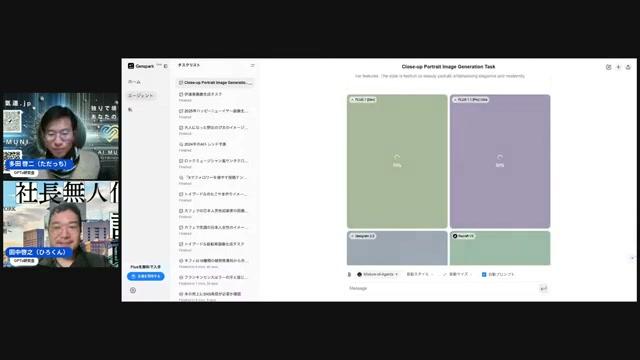Select the 田中啓之 (ひろくん) video tile

pos(61,224)
